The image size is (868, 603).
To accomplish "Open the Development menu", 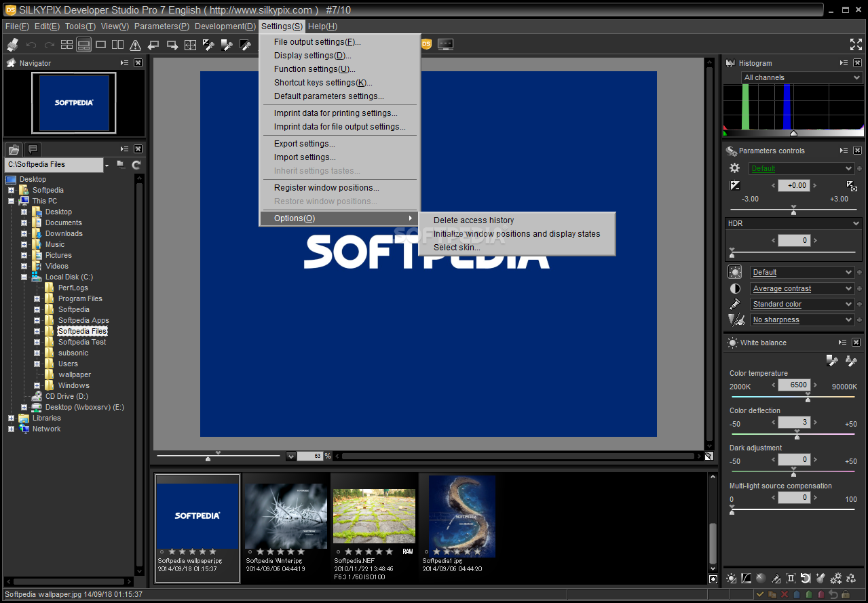I will (225, 26).
